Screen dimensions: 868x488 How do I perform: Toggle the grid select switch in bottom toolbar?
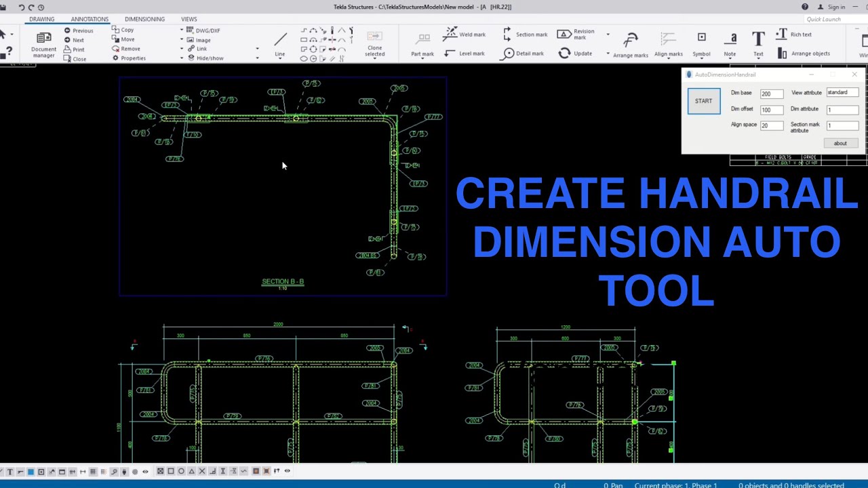(x=93, y=472)
